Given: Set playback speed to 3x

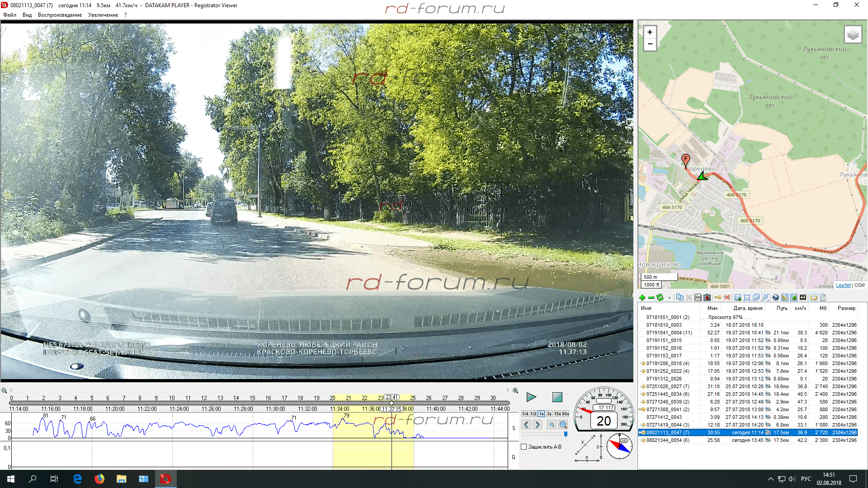Looking at the screenshot, I should tap(549, 414).
